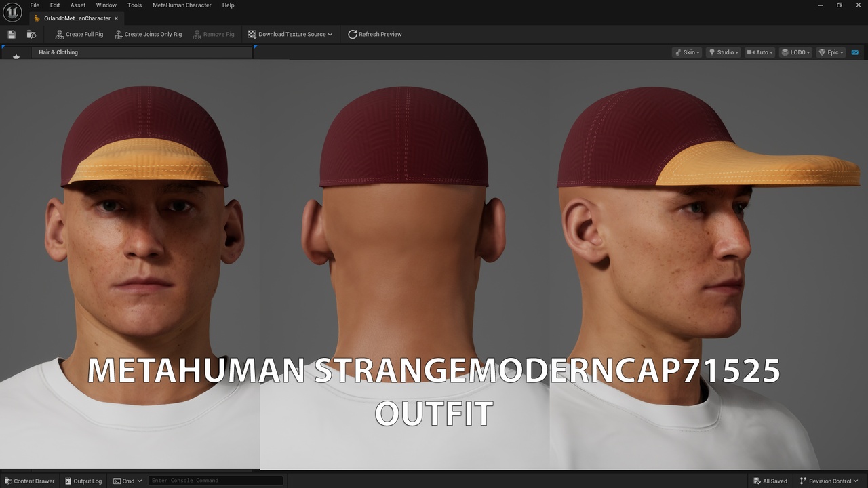Open the Revision Control dropdown

tap(830, 481)
